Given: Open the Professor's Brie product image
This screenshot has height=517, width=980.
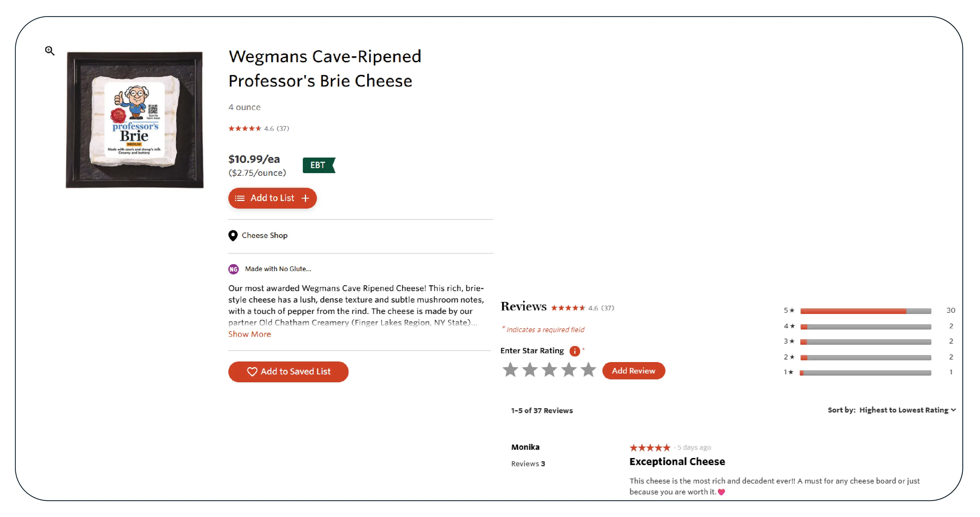Looking at the screenshot, I should pyautogui.click(x=135, y=120).
